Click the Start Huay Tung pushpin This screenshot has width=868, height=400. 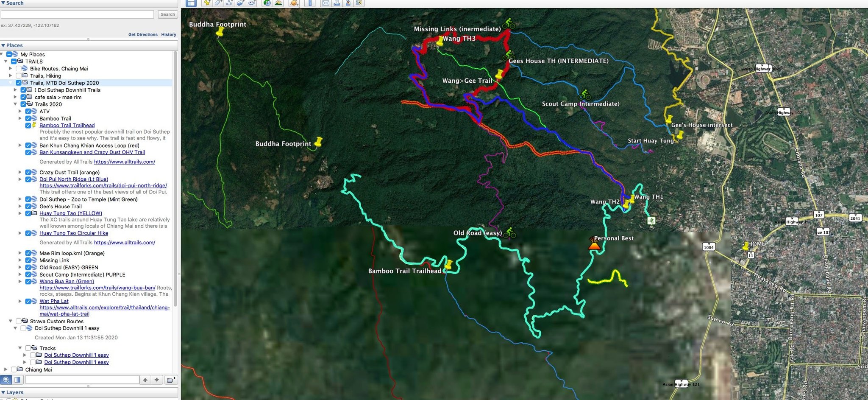click(680, 135)
